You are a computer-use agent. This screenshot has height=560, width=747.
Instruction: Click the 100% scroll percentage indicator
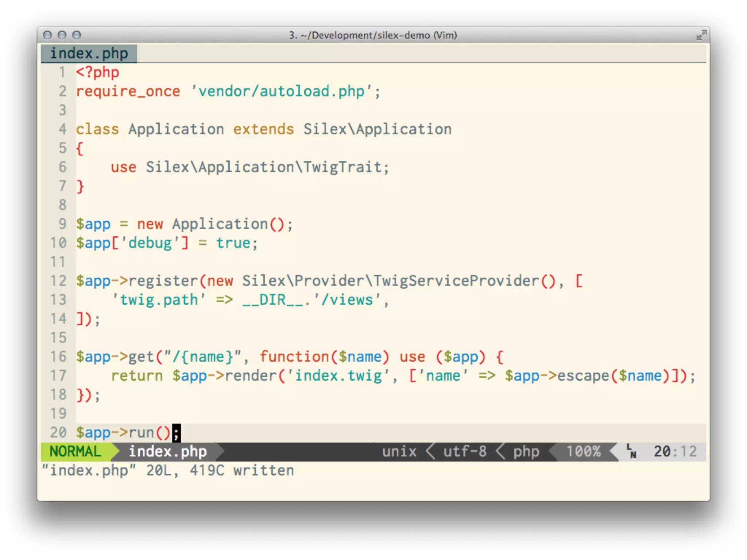point(583,451)
